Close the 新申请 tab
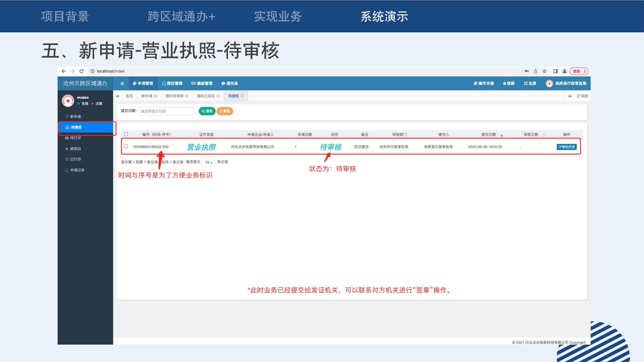This screenshot has height=362, width=644. tap(156, 96)
